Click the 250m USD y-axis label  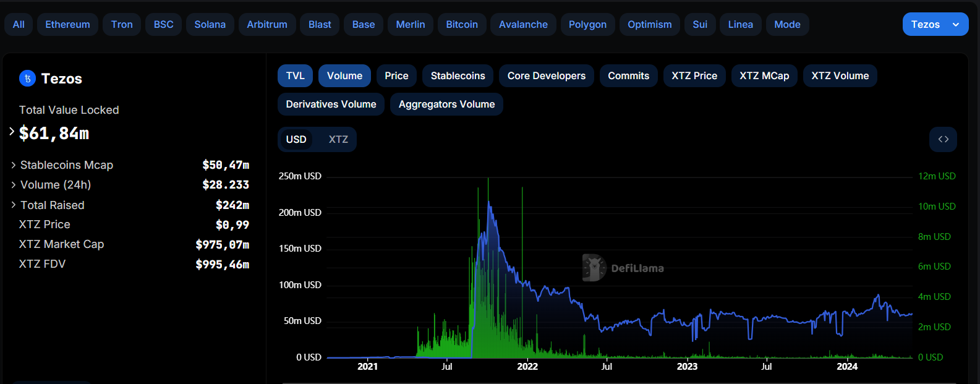300,176
